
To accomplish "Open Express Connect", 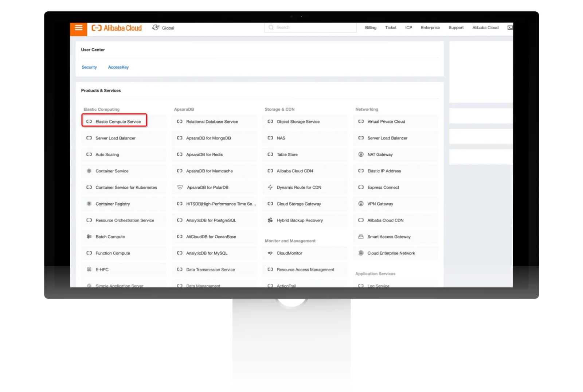I will (x=396, y=187).
